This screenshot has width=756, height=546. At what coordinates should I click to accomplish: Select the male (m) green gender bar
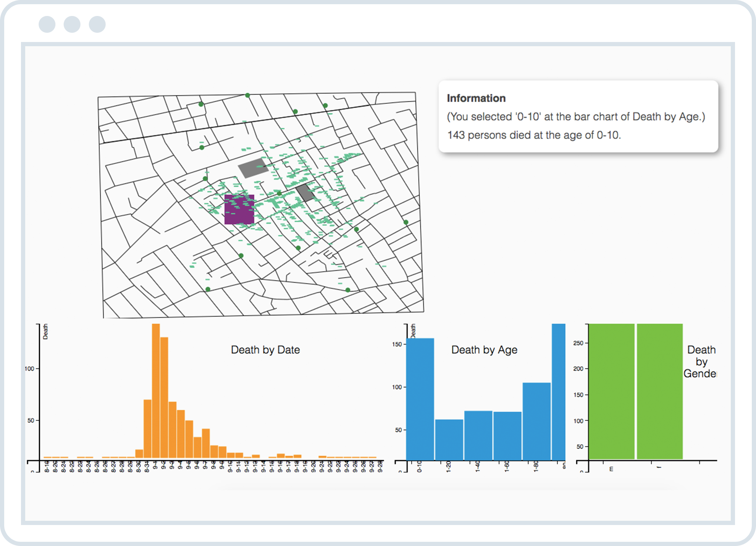[x=612, y=391]
